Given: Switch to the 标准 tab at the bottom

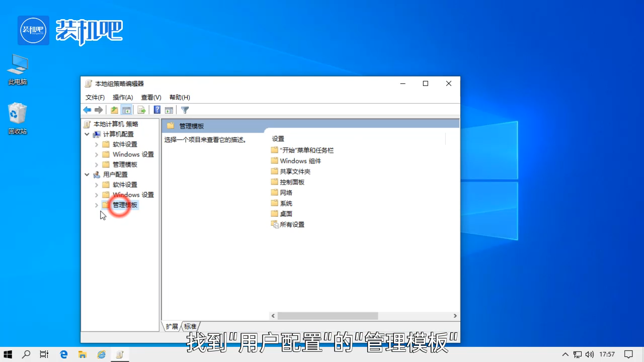Looking at the screenshot, I should tap(190, 326).
